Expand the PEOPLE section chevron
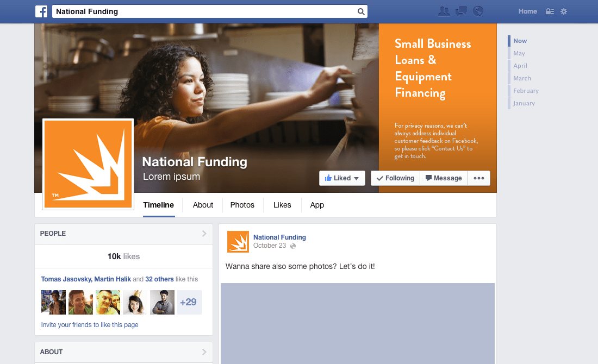The height and width of the screenshot is (364, 598). 204,233
